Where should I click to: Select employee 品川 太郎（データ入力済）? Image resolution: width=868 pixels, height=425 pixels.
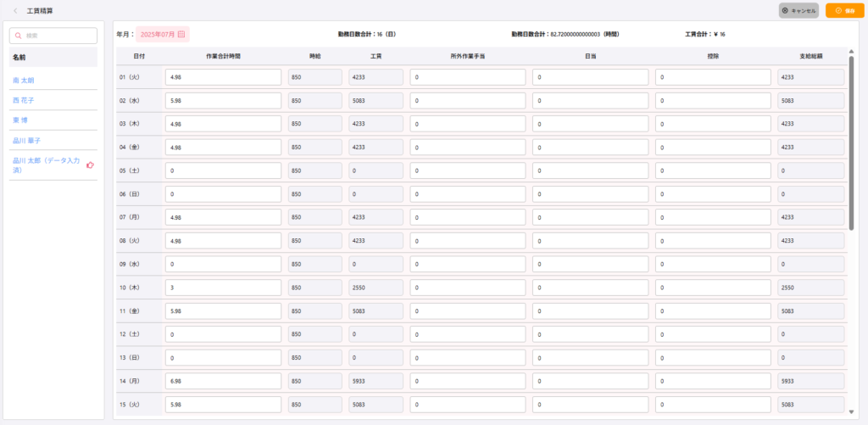[x=47, y=165]
